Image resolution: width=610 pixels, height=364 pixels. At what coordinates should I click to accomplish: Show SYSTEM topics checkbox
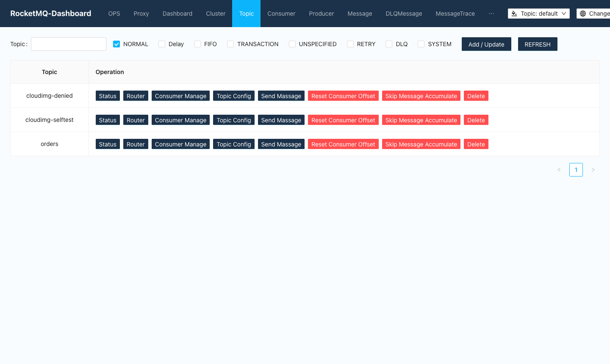pos(421,44)
